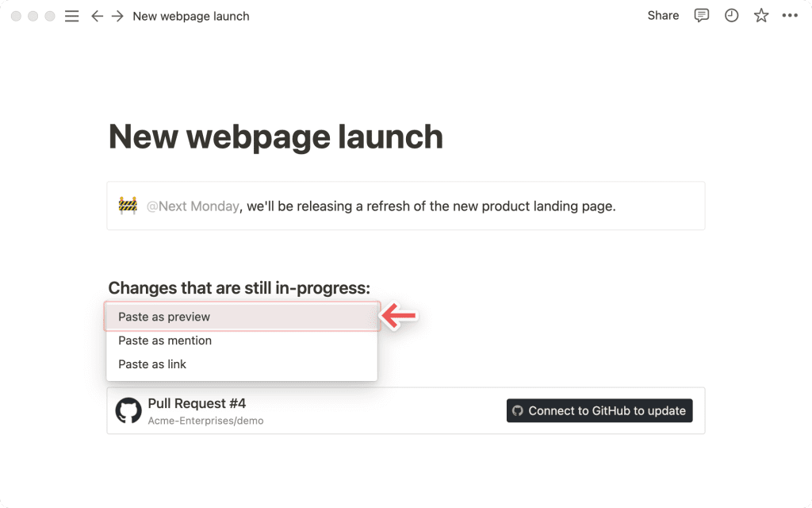Open the Pull Request #4 preview title

pos(197,403)
